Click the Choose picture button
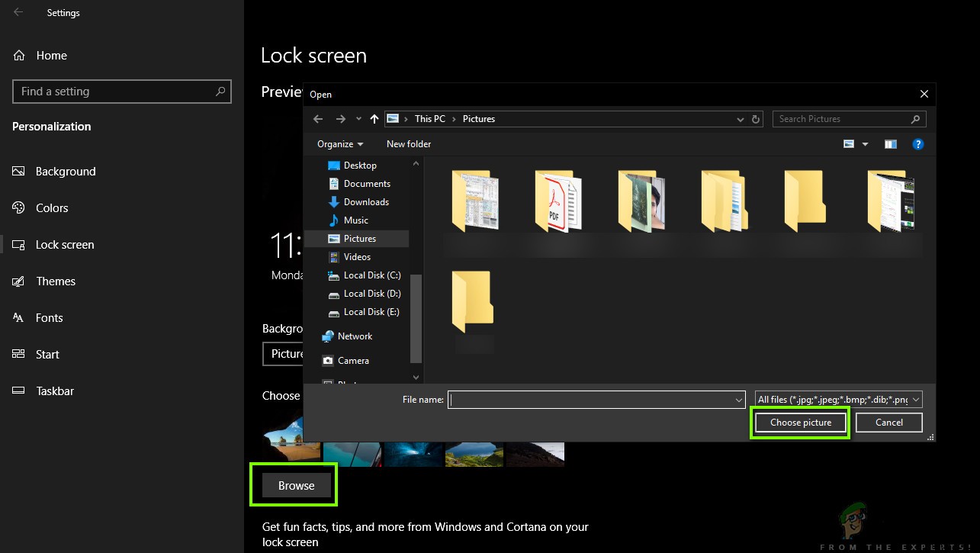Screen dimensions: 980x553 (x=800, y=422)
